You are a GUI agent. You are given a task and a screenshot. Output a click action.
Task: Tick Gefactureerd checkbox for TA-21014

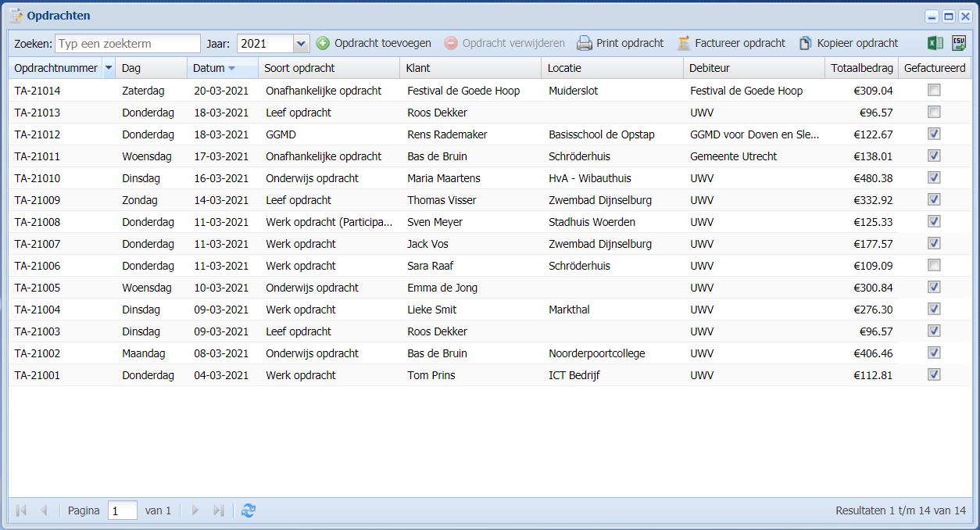(x=934, y=90)
